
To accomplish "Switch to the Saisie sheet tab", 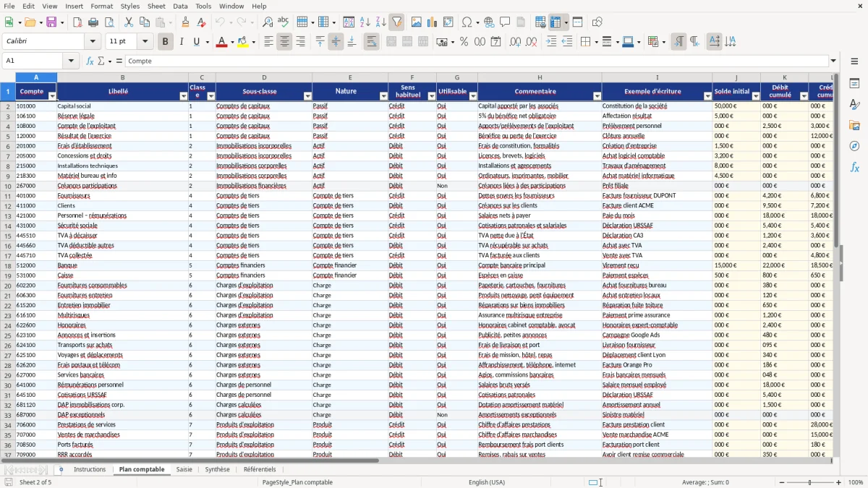I will [x=184, y=470].
